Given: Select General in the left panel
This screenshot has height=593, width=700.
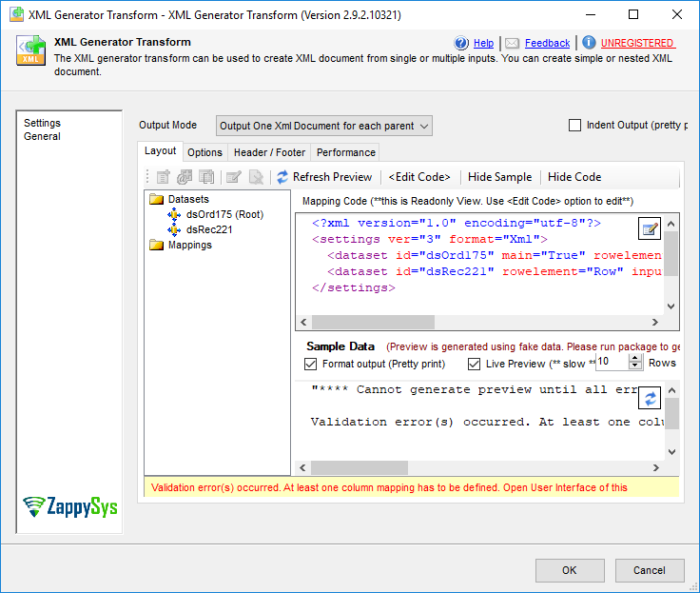Looking at the screenshot, I should pos(42,136).
